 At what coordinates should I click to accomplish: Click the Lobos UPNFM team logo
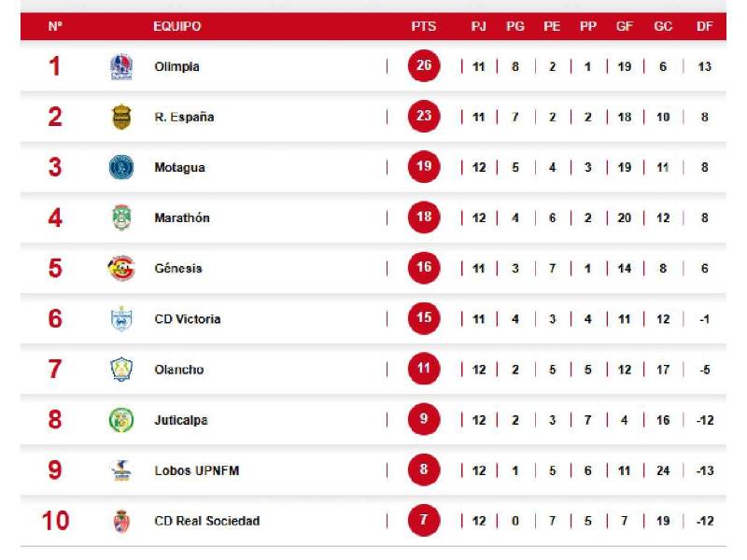(121, 470)
